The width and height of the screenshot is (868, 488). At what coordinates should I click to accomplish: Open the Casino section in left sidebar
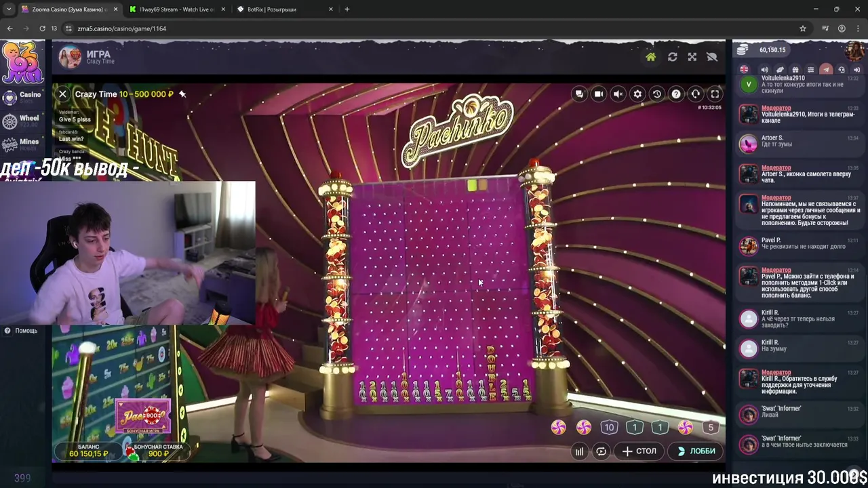tap(22, 98)
